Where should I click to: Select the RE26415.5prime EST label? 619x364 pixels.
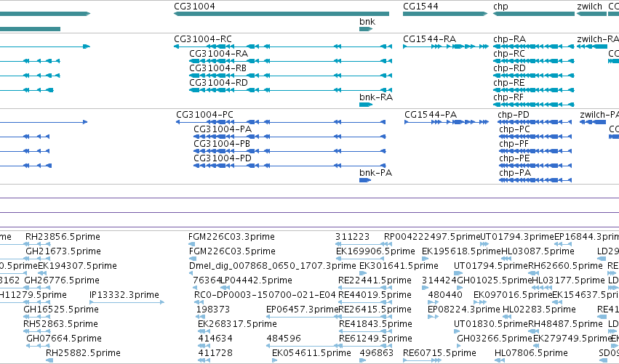pyautogui.click(x=375, y=310)
